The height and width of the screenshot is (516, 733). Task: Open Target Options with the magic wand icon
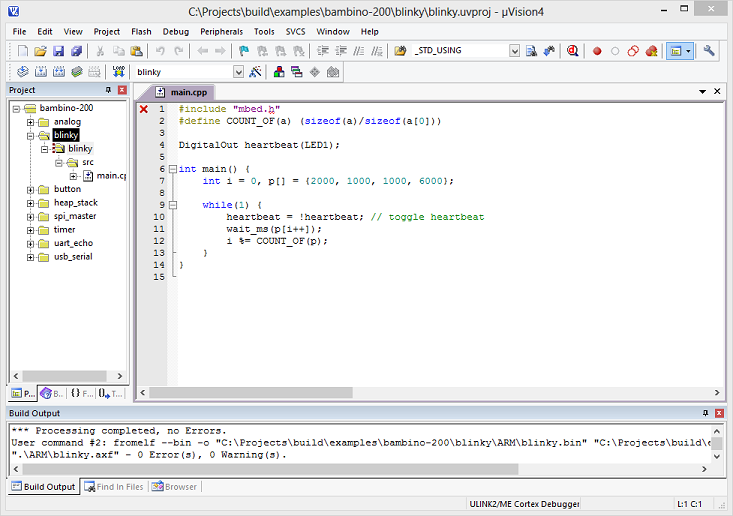click(x=255, y=72)
